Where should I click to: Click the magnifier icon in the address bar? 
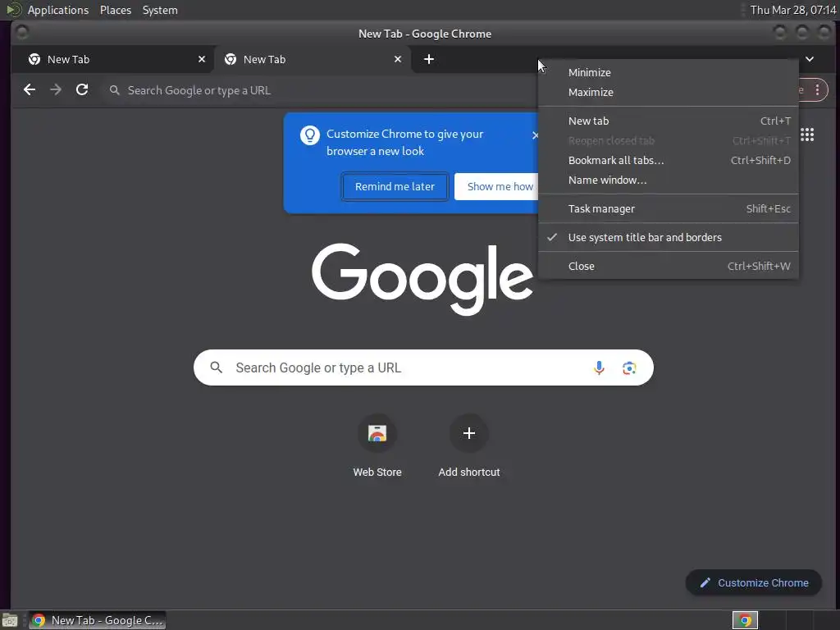(114, 90)
